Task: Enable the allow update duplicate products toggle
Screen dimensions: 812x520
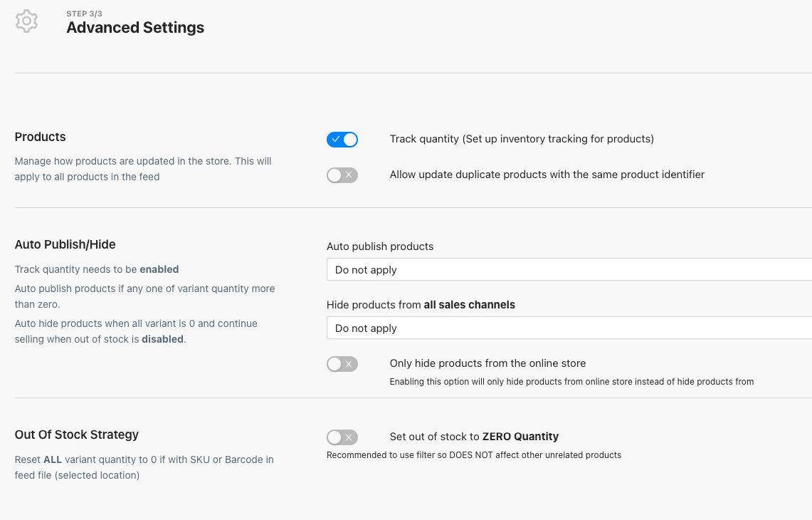Action: click(x=342, y=175)
